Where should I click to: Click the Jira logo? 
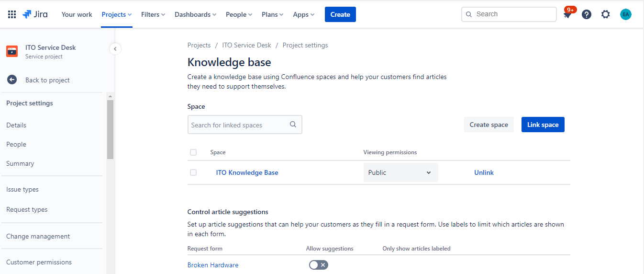point(35,14)
